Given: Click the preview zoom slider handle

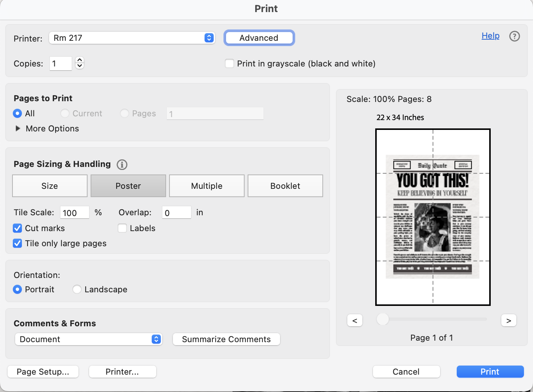Looking at the screenshot, I should (x=382, y=319).
